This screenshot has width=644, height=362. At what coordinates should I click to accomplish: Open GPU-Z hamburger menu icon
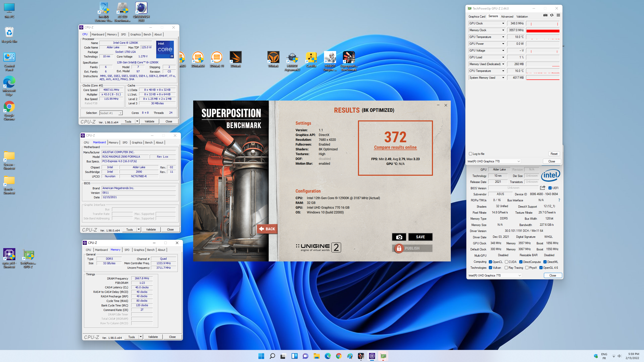(x=558, y=15)
